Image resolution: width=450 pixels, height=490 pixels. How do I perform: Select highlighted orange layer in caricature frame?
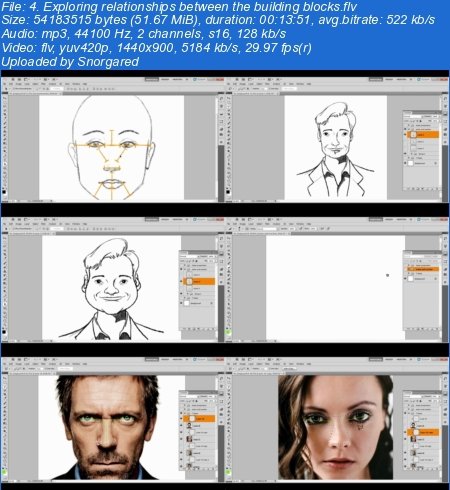199,281
